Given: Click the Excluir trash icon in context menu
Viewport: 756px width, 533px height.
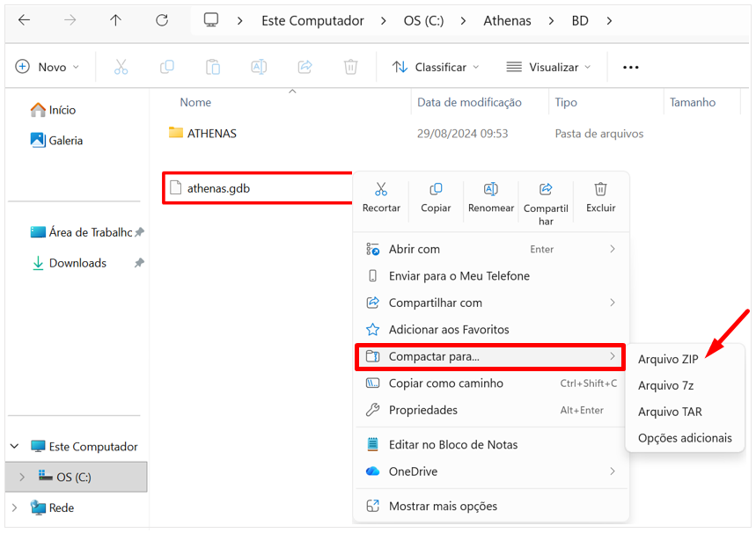Looking at the screenshot, I should click(x=600, y=189).
